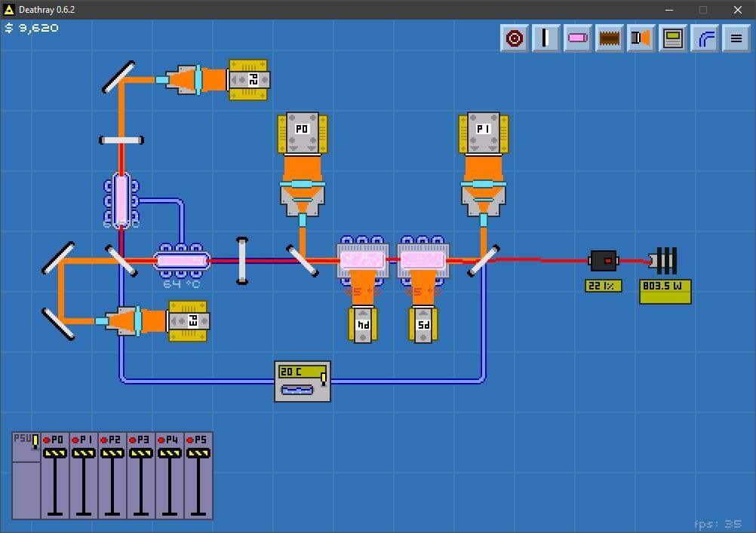Click the P5 pump diode module
756x533 pixels.
coord(423,325)
